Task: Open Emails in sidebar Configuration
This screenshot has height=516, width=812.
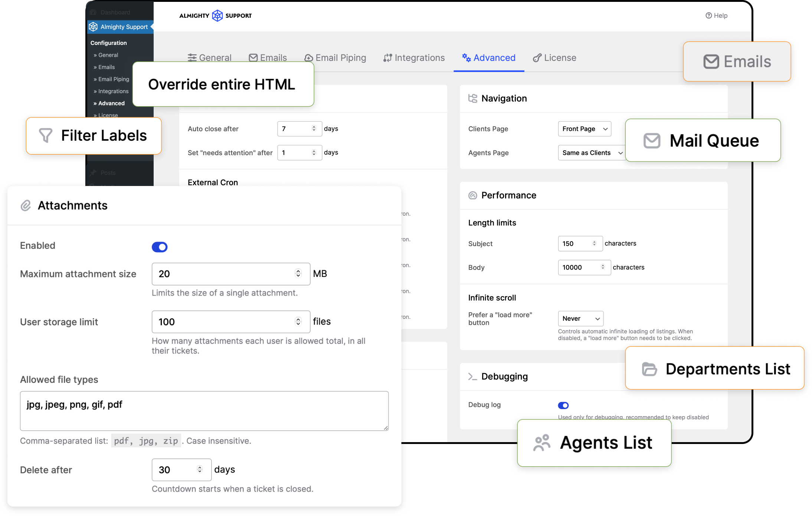Action: click(x=104, y=67)
